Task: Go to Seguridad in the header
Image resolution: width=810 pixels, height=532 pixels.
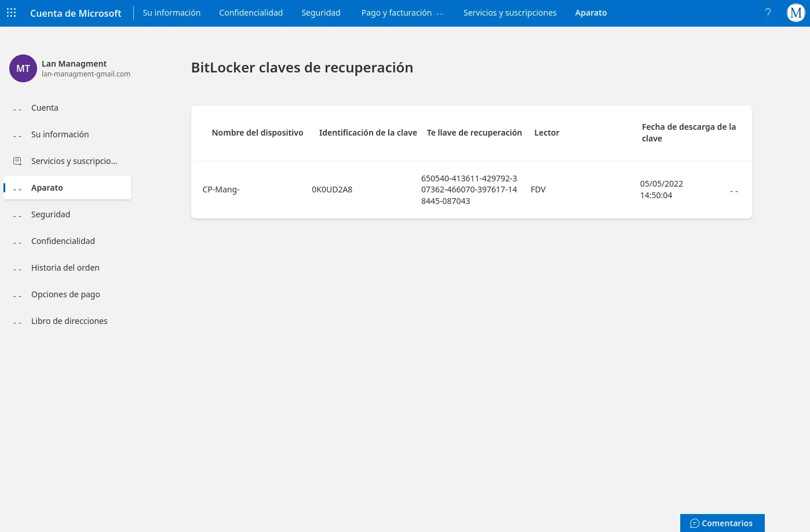Action: click(321, 13)
